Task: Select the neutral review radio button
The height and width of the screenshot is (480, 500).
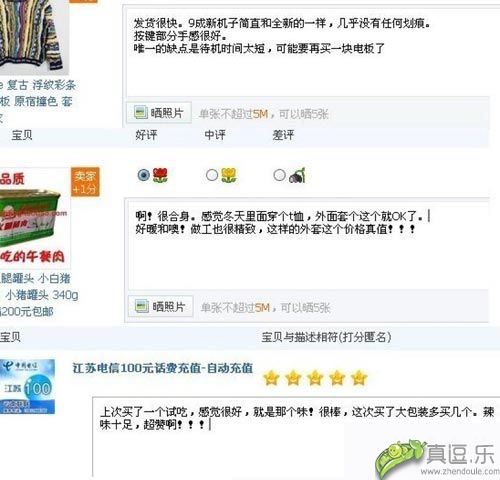Action: (x=212, y=175)
